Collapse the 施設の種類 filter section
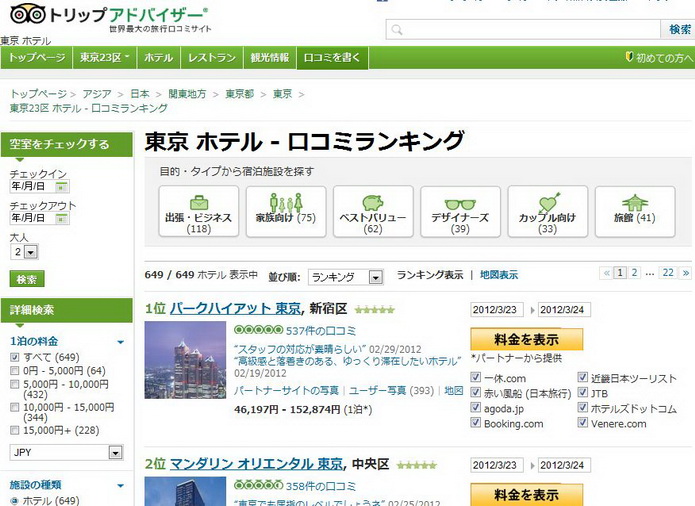This screenshot has width=695, height=506. point(121,486)
